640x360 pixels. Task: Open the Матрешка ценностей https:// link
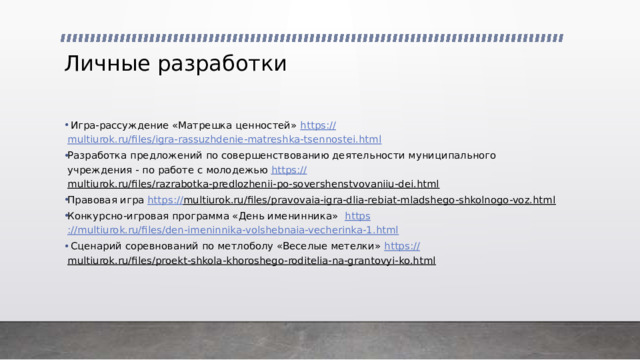point(318,125)
